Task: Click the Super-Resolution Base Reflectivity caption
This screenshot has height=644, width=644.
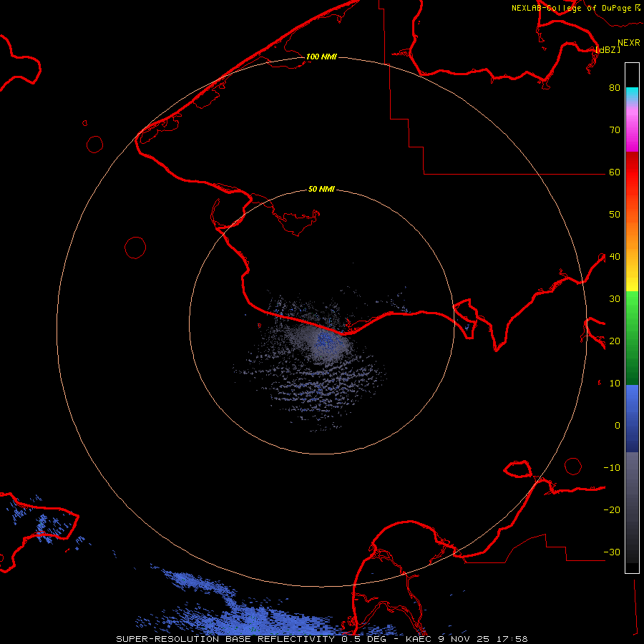Action: click(321, 639)
